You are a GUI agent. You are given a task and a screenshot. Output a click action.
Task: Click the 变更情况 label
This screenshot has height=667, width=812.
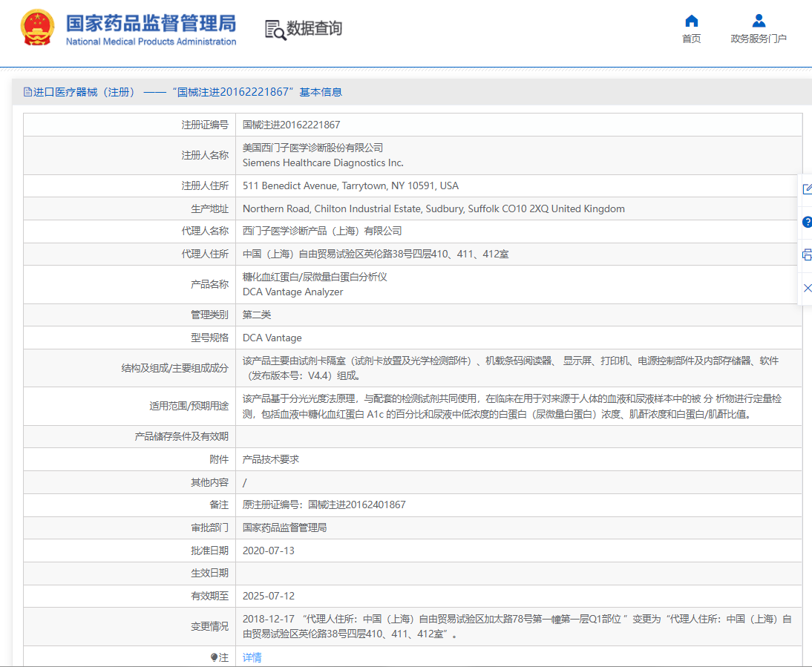coord(209,626)
